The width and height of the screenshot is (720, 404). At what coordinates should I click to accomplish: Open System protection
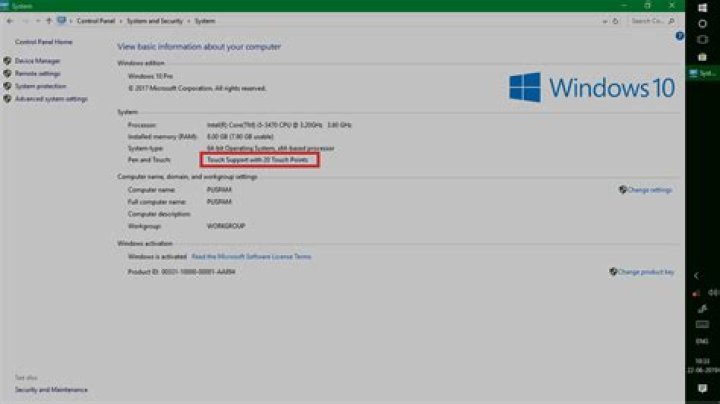[40, 86]
